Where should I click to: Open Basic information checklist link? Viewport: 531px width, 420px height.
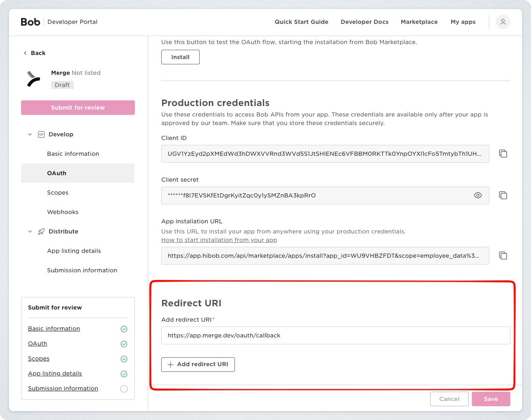(x=54, y=329)
